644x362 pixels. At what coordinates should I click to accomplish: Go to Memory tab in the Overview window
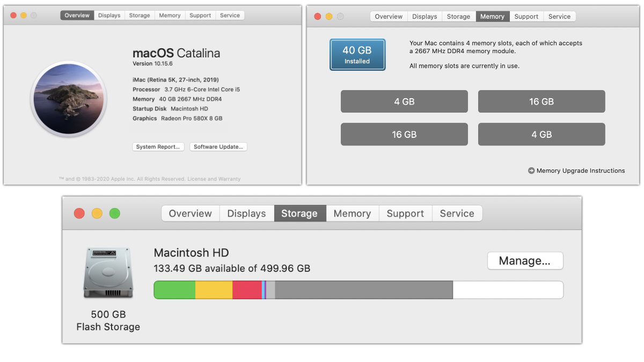tap(170, 16)
